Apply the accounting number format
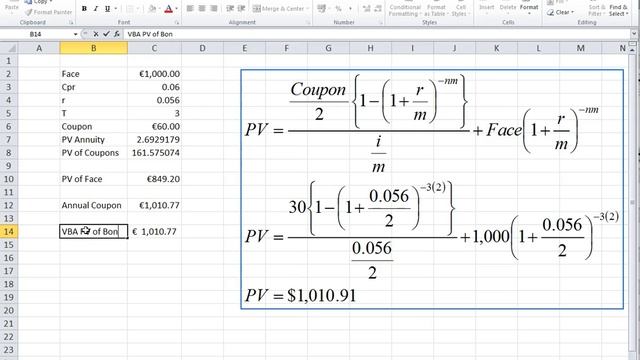640x360 pixels. (321, 8)
